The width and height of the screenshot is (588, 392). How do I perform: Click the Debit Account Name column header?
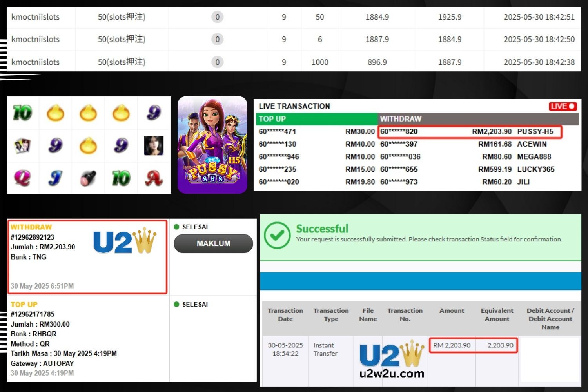point(550,319)
